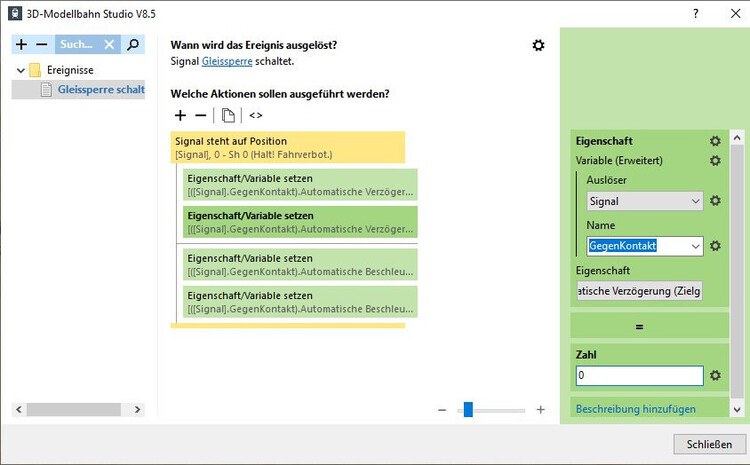Screen dimensions: 750x465
Task: Increase zoom with the plus beside the slider
Action: pyautogui.click(x=540, y=410)
